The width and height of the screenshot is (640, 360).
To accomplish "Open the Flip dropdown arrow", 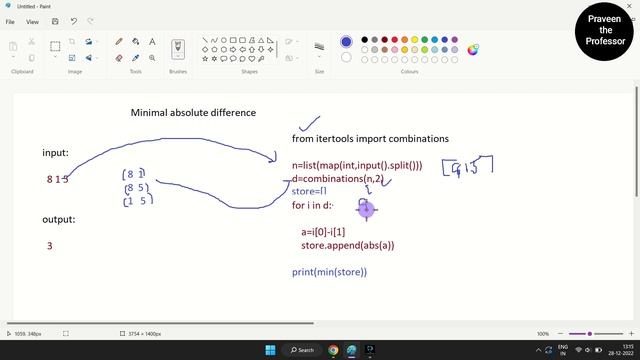I will pyautogui.click(x=97, y=58).
